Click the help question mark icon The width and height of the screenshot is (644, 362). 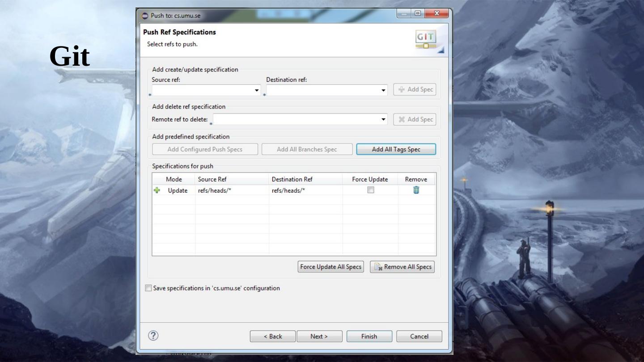coord(153,336)
